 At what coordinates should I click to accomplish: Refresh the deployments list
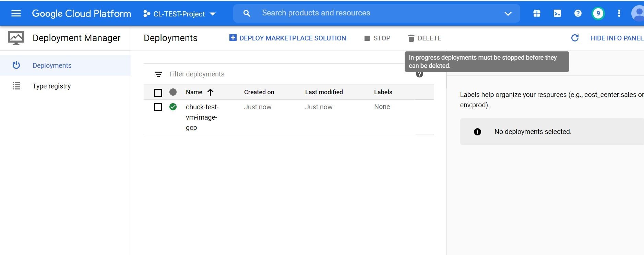575,38
